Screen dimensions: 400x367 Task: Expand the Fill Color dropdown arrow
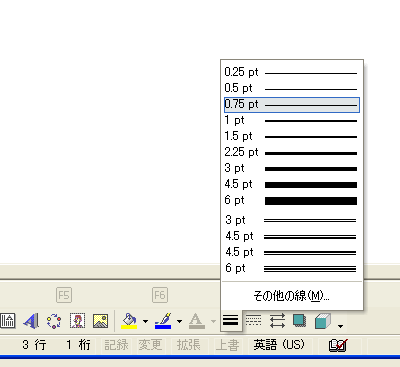coord(145,321)
